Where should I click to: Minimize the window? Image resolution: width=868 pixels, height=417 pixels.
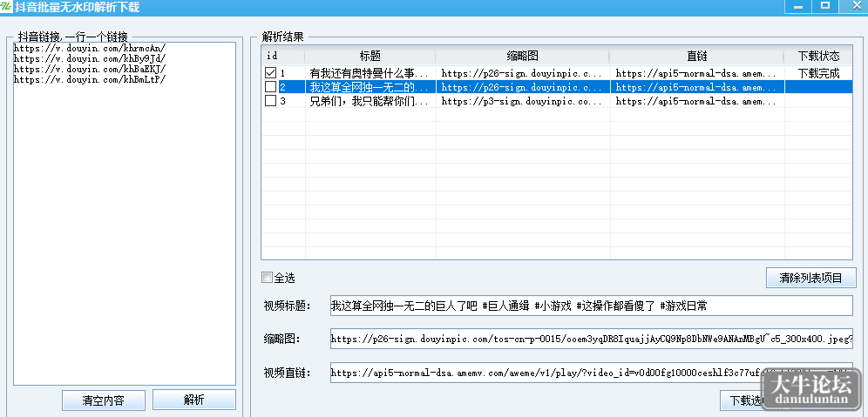pyautogui.click(x=798, y=6)
